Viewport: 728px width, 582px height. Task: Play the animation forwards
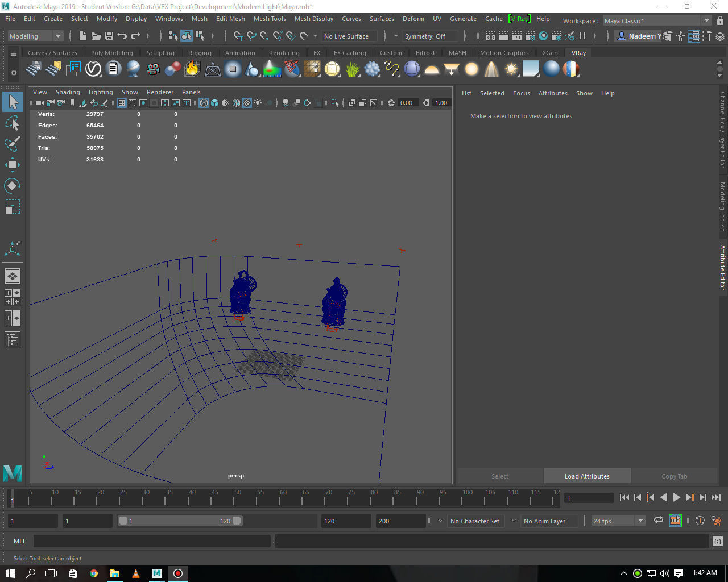coord(677,497)
